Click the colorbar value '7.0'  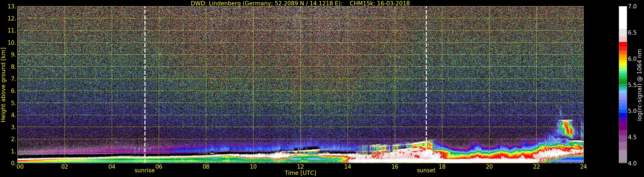click(632, 6)
